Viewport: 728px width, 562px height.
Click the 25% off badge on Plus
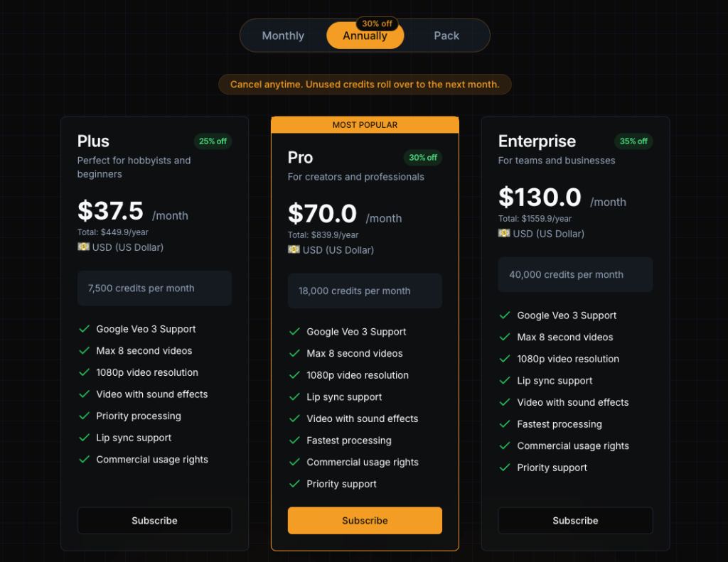[213, 141]
